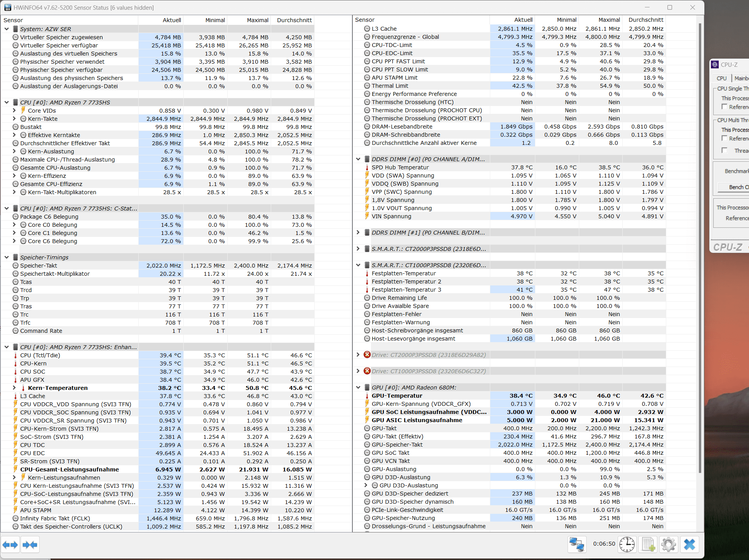Click the Durchschnitt column header in right pane
The height and width of the screenshot is (560, 749).
(644, 20)
